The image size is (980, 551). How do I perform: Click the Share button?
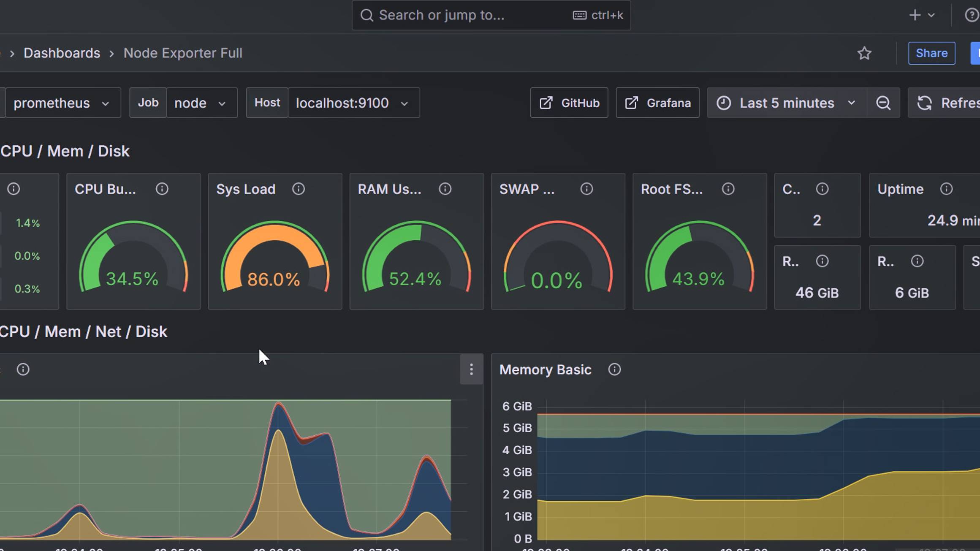[931, 52]
